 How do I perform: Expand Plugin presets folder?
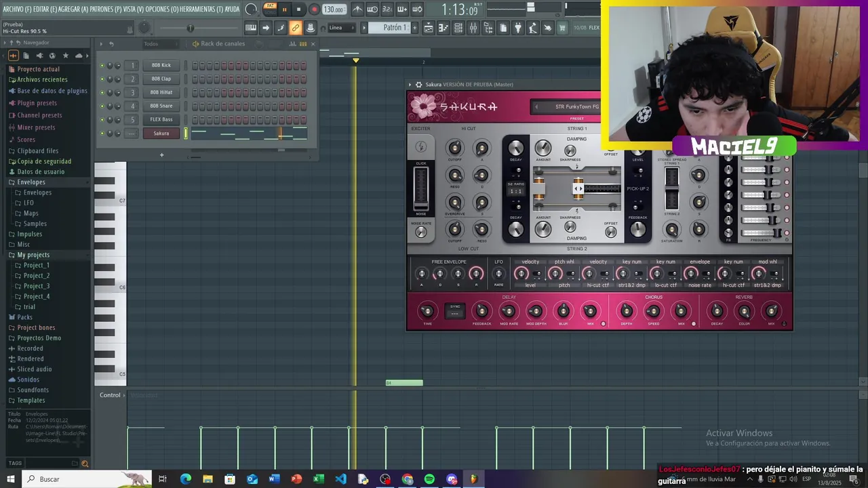pyautogui.click(x=37, y=103)
